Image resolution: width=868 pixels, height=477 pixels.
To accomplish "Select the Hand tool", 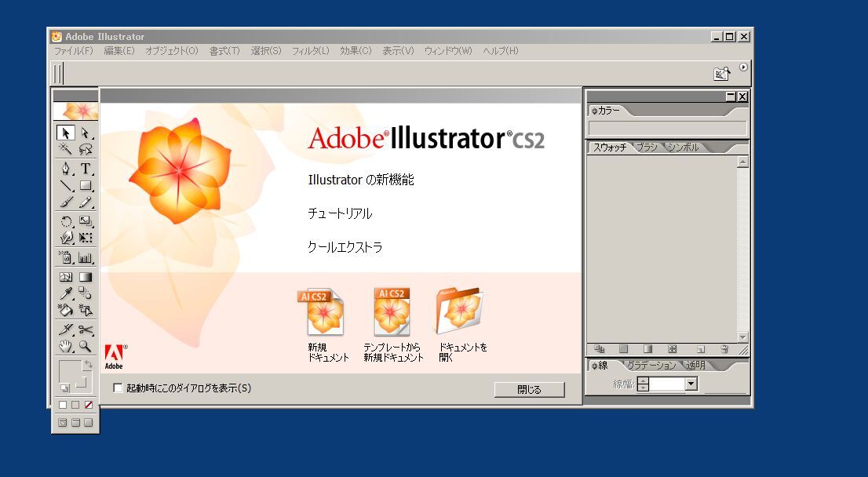I will pyautogui.click(x=65, y=347).
